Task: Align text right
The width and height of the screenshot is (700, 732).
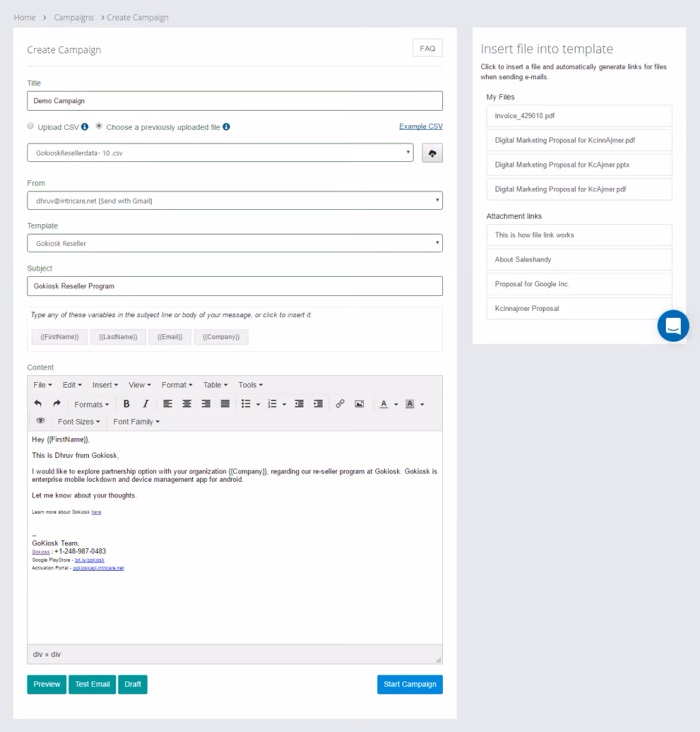Action: point(206,404)
